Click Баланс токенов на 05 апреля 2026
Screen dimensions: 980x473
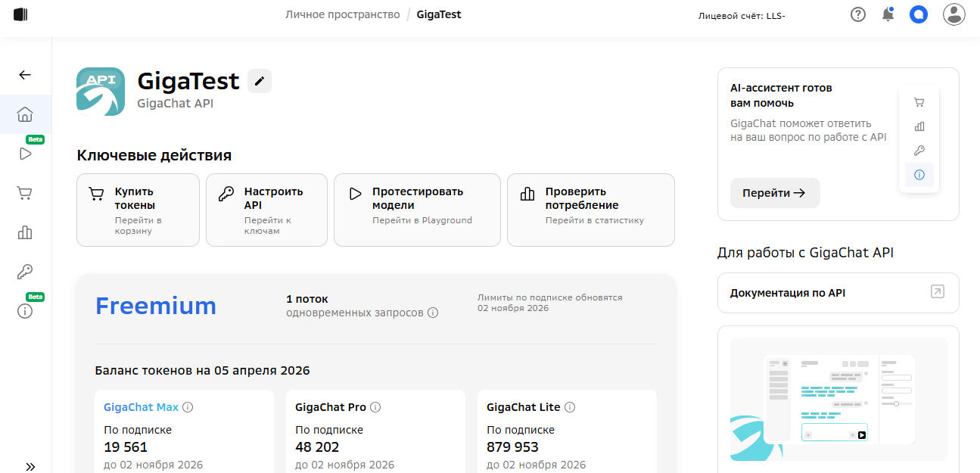(x=203, y=371)
